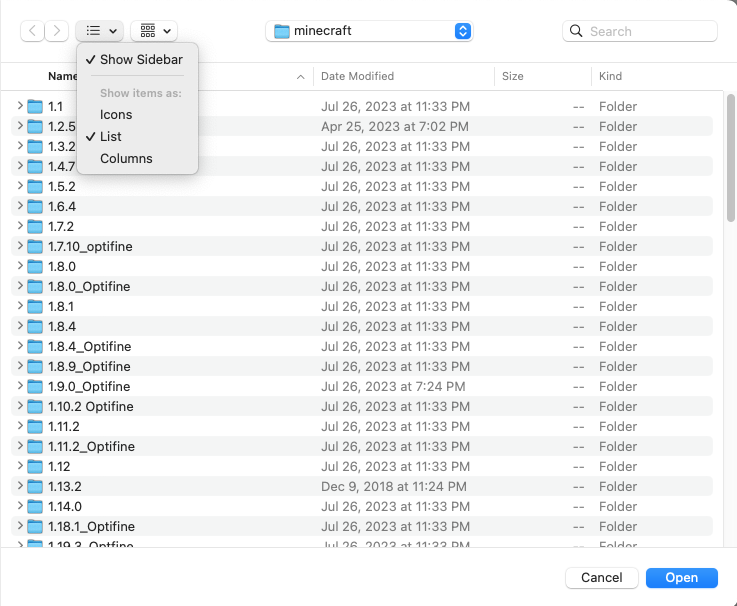Select the 1.7.2 folder icon
The width and height of the screenshot is (737, 606).
[35, 227]
